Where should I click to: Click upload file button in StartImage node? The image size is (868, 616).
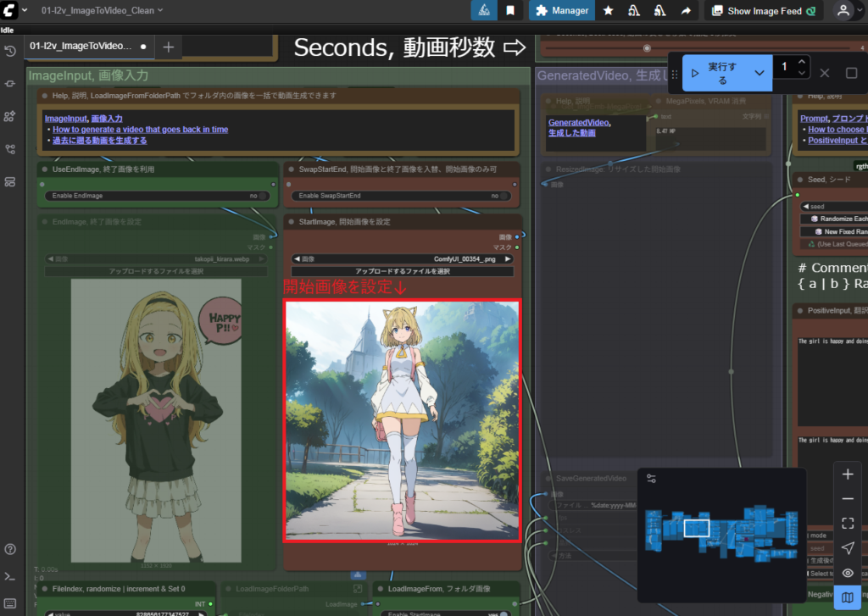point(403,271)
